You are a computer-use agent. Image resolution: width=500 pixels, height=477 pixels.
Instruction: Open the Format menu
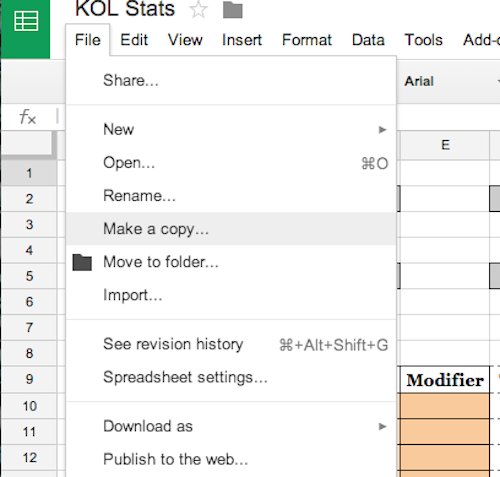307,40
